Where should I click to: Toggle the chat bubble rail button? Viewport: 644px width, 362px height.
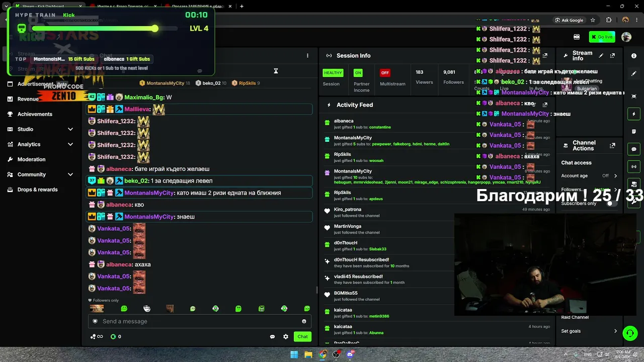(x=634, y=149)
